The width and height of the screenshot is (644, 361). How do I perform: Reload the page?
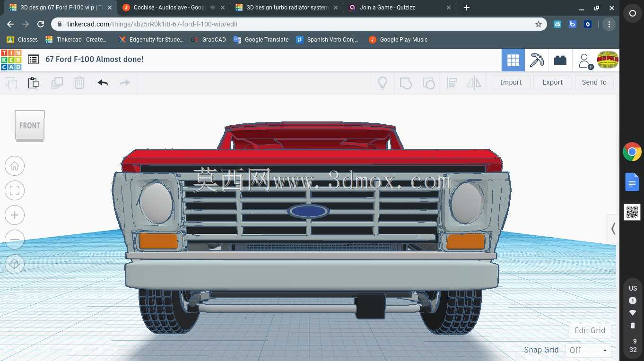tap(41, 24)
